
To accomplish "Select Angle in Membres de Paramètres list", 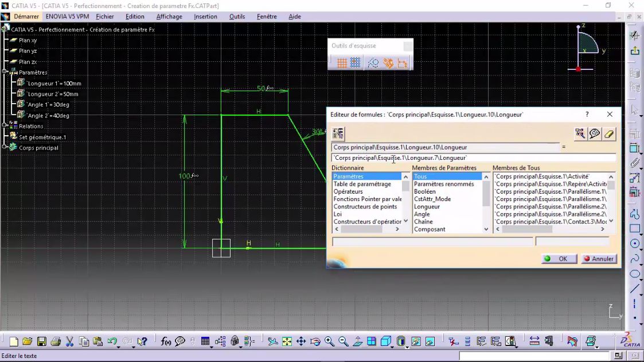I will click(422, 214).
